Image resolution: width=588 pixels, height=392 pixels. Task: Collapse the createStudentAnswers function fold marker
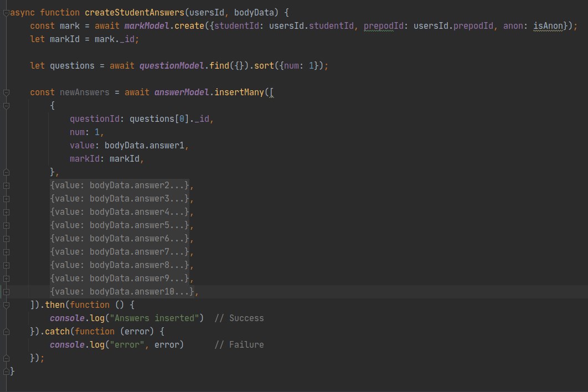(7, 13)
